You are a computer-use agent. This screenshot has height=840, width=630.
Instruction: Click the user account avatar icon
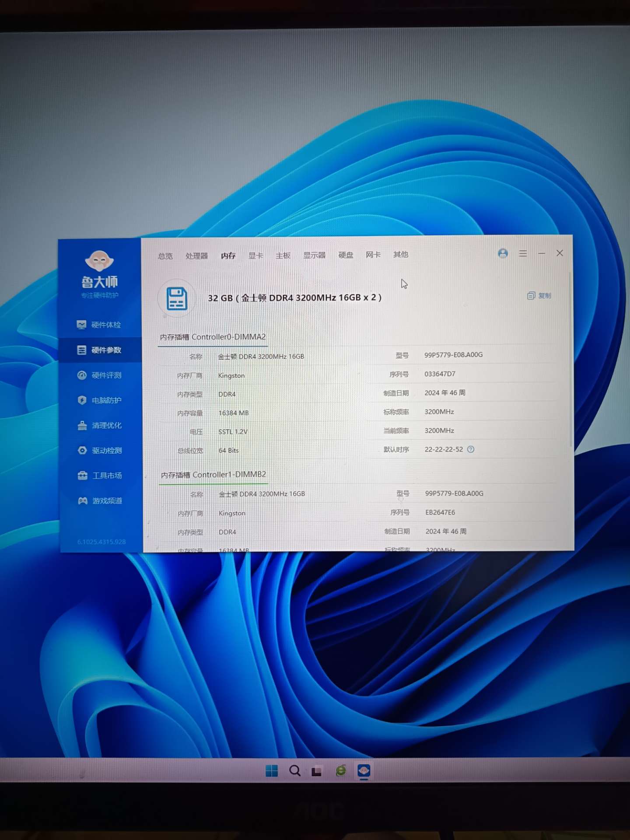click(503, 253)
